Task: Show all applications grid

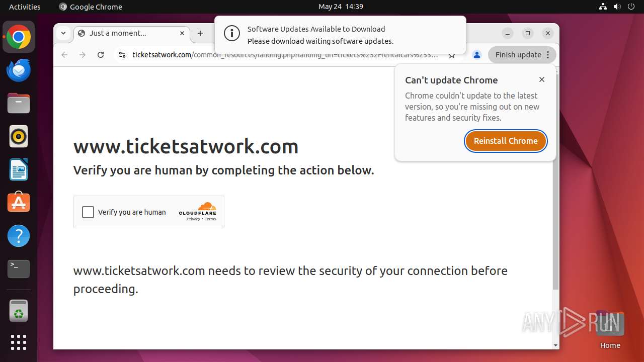Action: tap(19, 342)
